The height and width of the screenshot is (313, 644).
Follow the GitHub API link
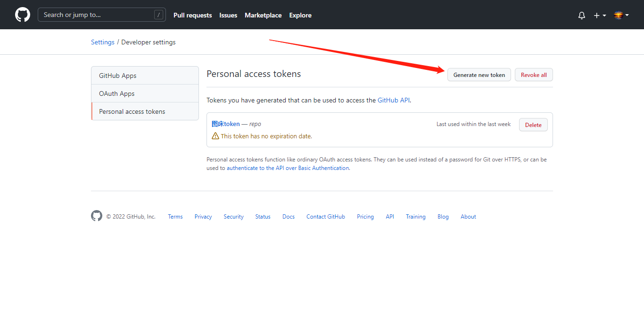coord(394,100)
